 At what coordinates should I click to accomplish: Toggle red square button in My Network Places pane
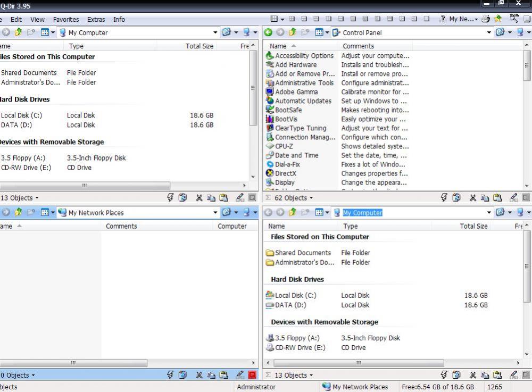tap(252, 375)
